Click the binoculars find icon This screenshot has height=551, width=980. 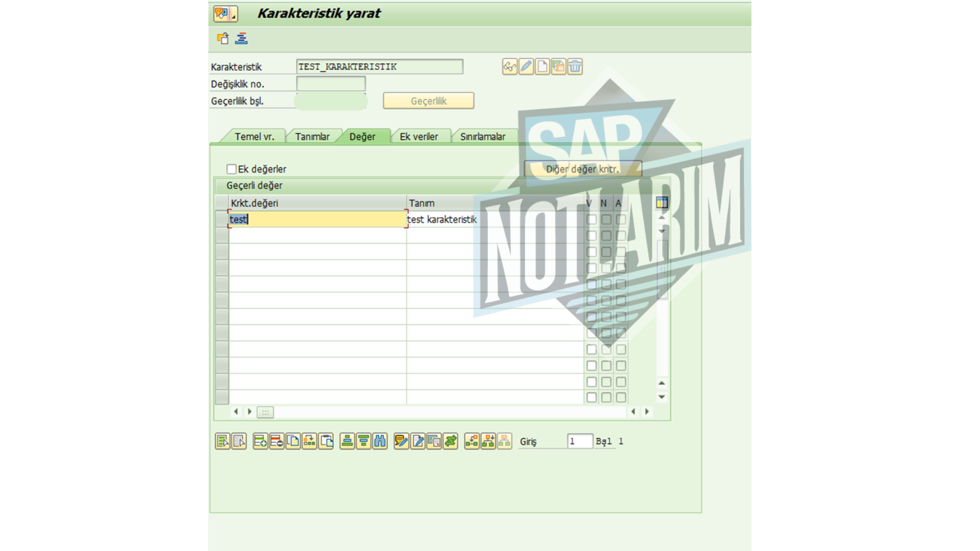tap(380, 441)
